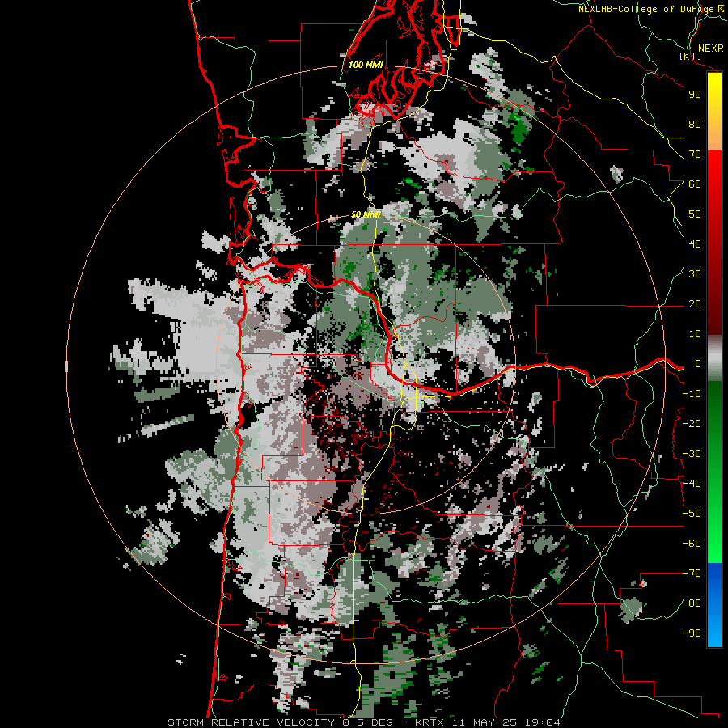Click the -20 value on the velocity scale
The height and width of the screenshot is (728, 728).
click(692, 424)
